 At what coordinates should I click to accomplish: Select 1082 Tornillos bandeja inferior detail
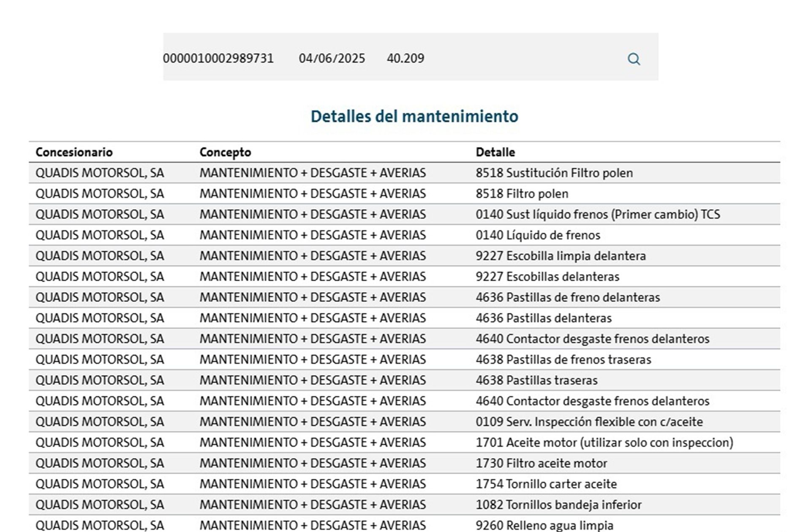click(558, 505)
